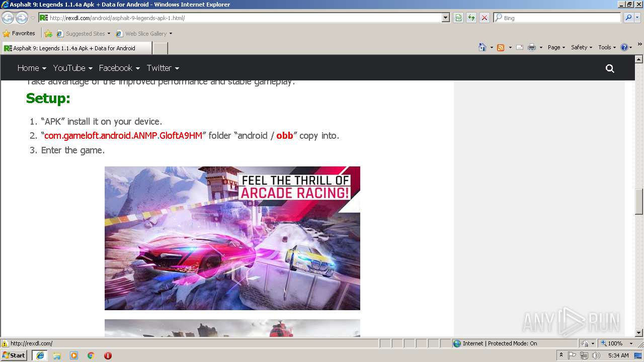Click the website search magnifier icon
The image size is (644, 362).
[x=610, y=68]
